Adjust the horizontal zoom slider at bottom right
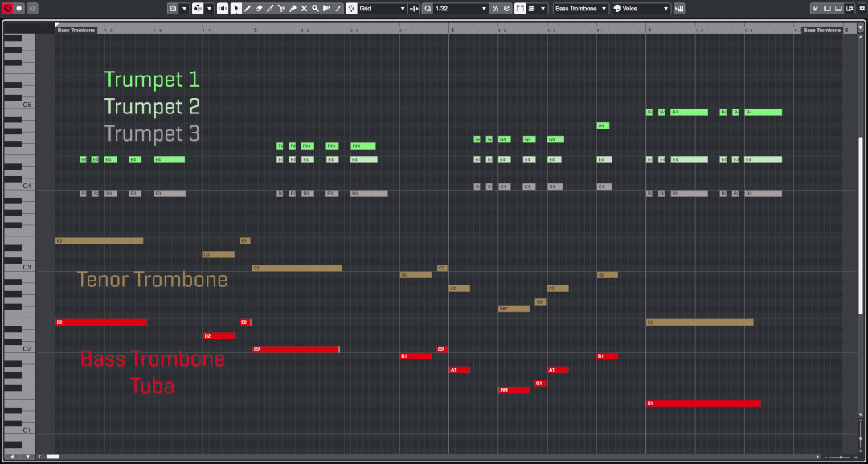Viewport: 868px width, 464px height. [841, 457]
